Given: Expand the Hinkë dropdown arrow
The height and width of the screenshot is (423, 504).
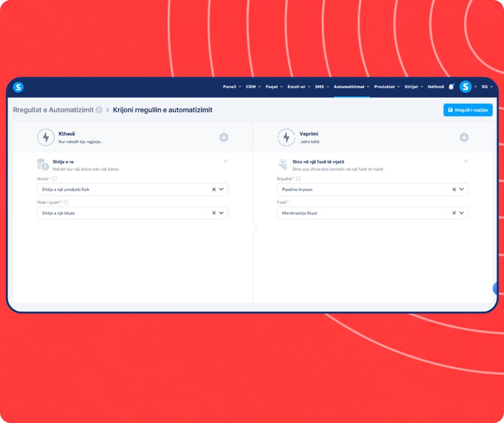Looking at the screenshot, I should click(x=221, y=189).
